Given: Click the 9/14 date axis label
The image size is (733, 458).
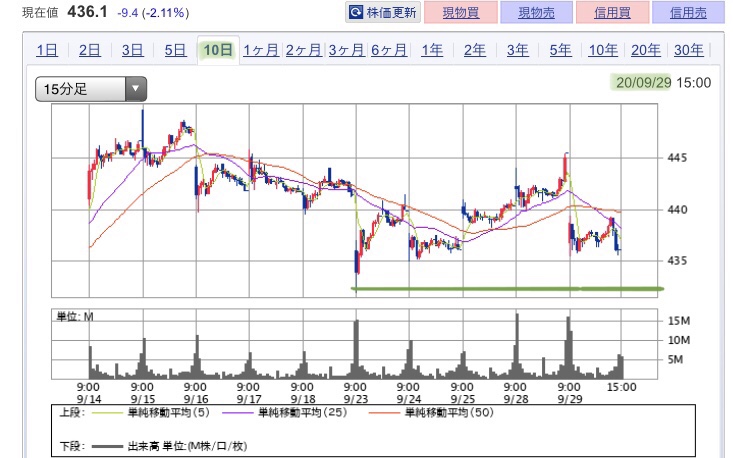Looking at the screenshot, I should pos(89,399).
